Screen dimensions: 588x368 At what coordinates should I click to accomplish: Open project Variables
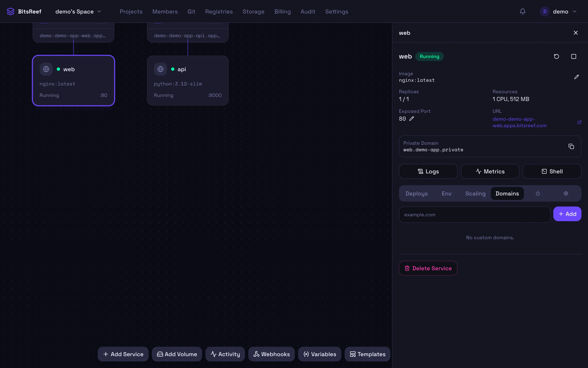tap(320, 354)
